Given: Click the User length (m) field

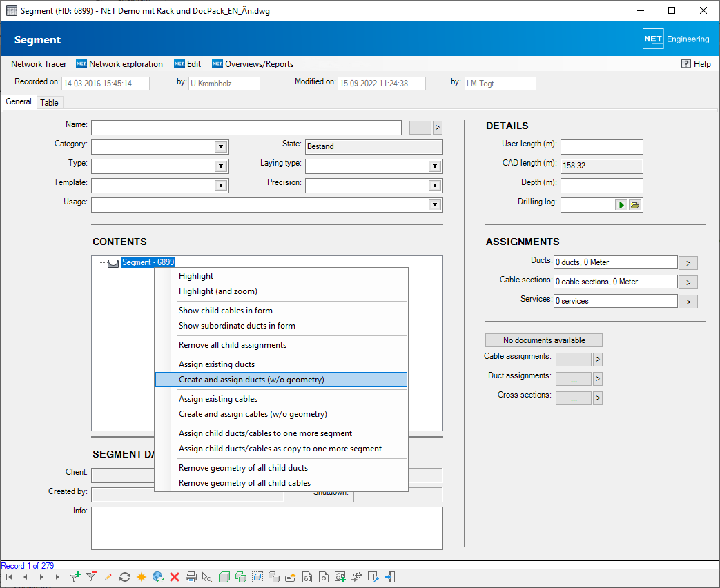Looking at the screenshot, I should (601, 147).
